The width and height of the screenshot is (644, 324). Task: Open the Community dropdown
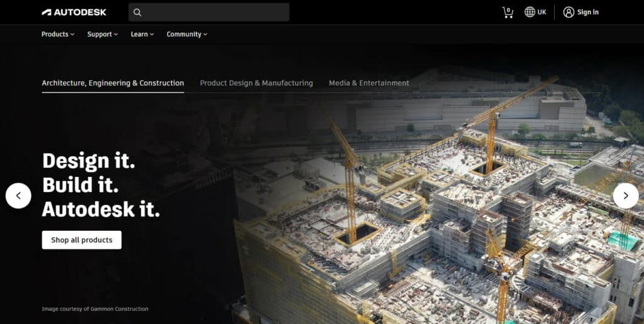pos(187,34)
